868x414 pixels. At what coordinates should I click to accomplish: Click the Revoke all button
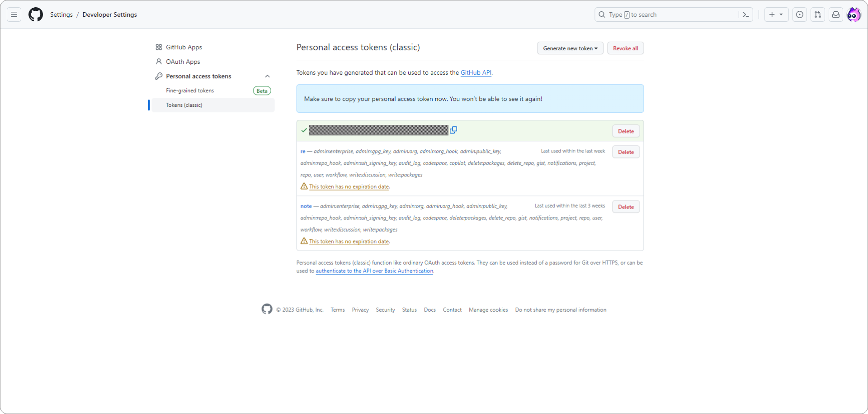pos(625,48)
